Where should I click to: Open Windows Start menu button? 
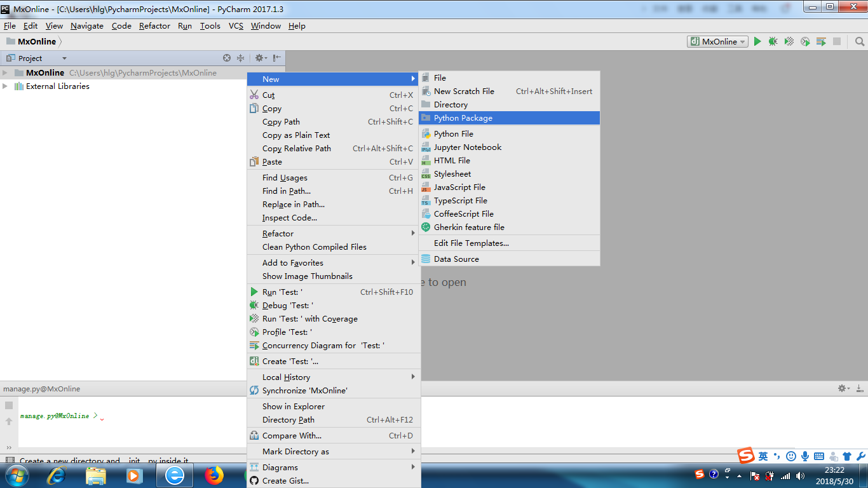[x=16, y=475]
